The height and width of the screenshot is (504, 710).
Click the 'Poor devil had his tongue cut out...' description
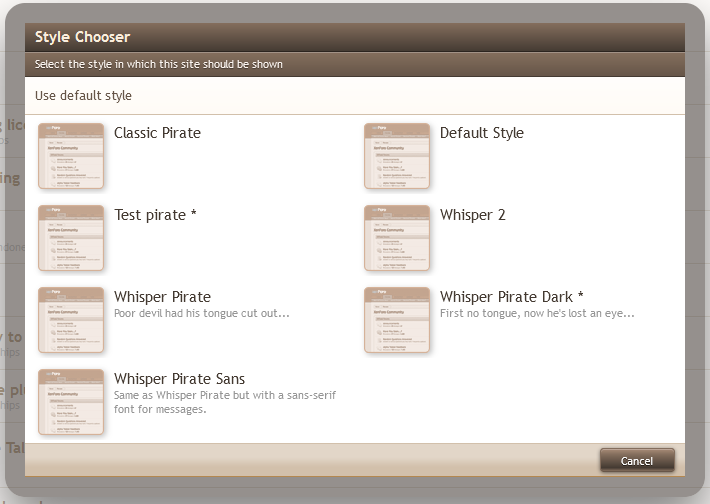point(201,313)
